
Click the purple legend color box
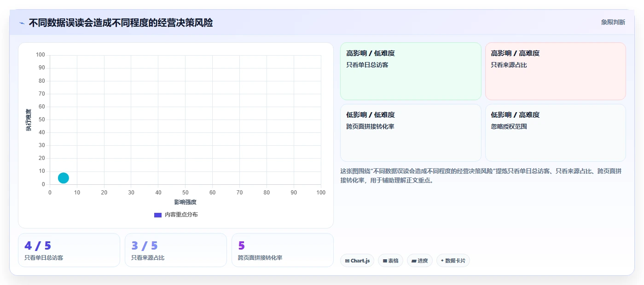point(158,215)
